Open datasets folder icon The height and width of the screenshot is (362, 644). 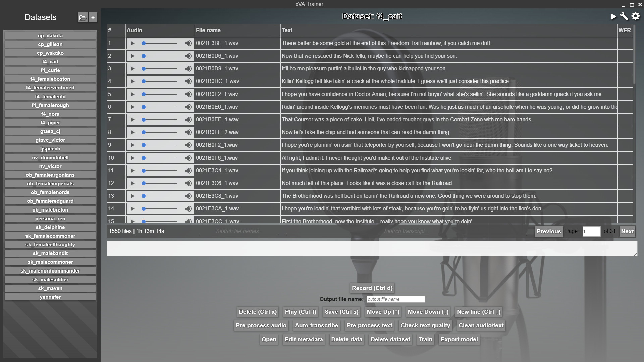(83, 17)
